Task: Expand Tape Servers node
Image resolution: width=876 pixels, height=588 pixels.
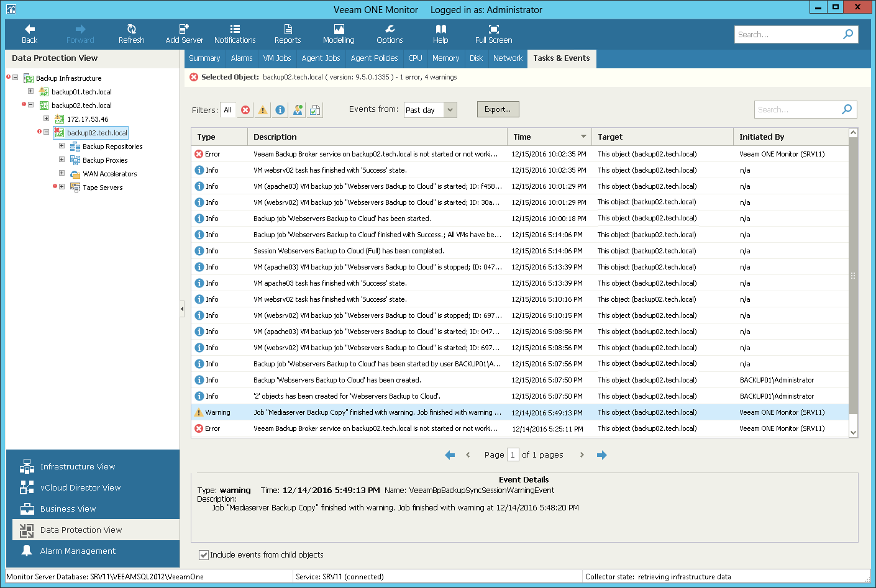Action: click(x=62, y=187)
